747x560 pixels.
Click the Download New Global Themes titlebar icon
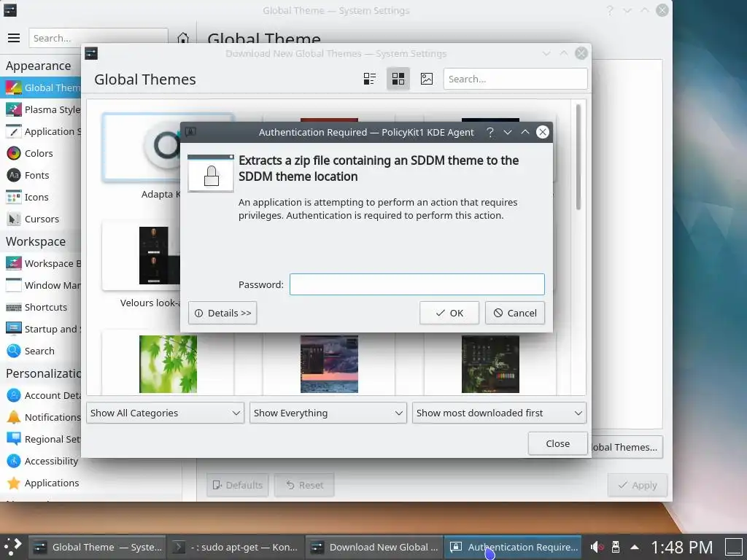(x=91, y=53)
